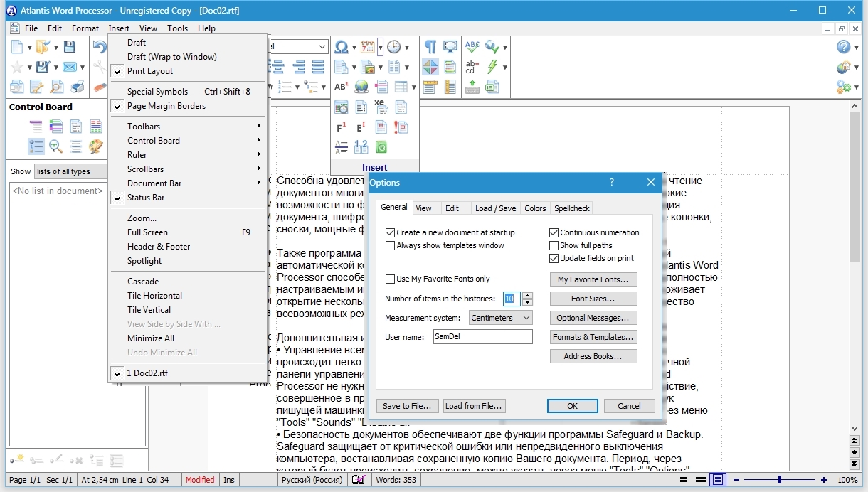The width and height of the screenshot is (868, 492).
Task: Check Use My Favorite Fonts only
Action: 390,279
